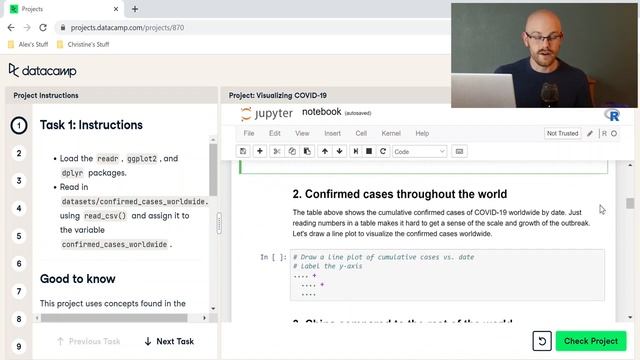Select task step 2
Screen dimensions: 640x360
(x=19, y=153)
